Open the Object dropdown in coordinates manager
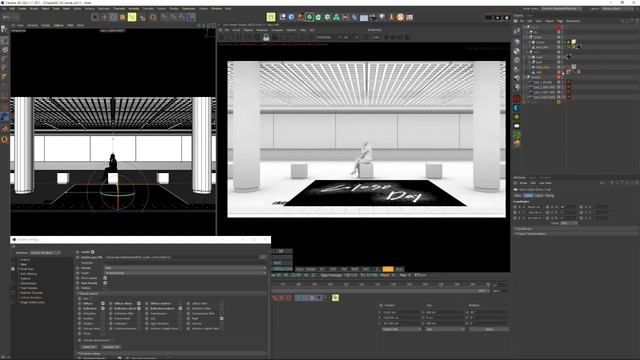 tap(401, 329)
